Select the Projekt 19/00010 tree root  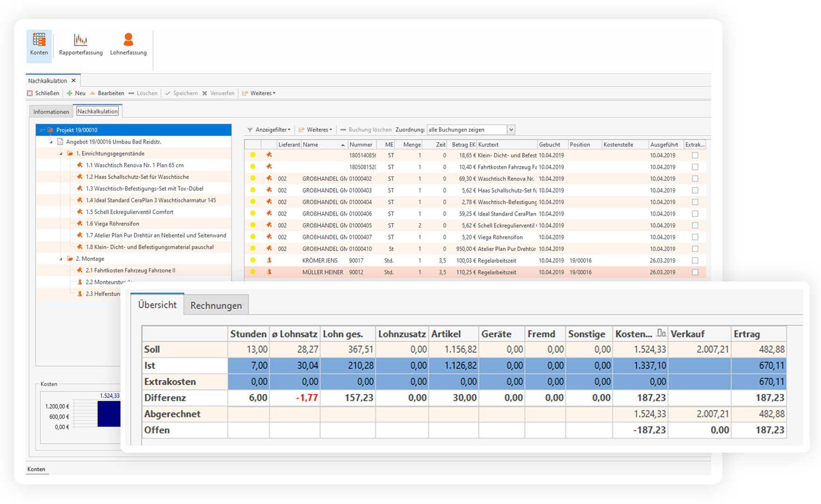tap(134, 130)
